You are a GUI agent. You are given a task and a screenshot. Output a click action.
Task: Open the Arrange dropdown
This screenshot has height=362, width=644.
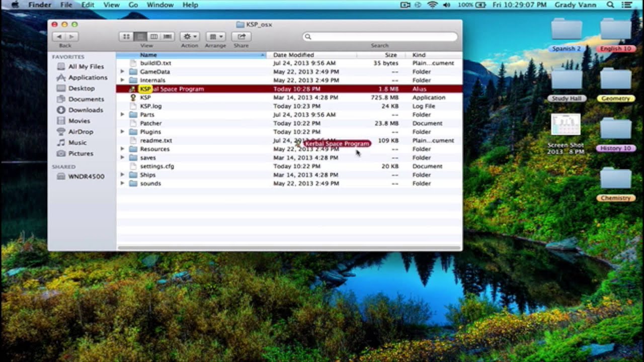(x=215, y=37)
